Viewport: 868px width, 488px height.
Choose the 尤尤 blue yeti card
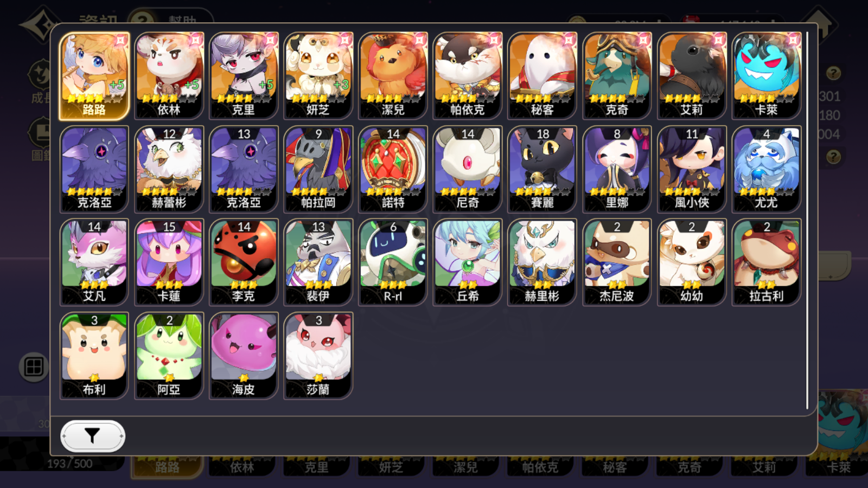pyautogui.click(x=767, y=169)
